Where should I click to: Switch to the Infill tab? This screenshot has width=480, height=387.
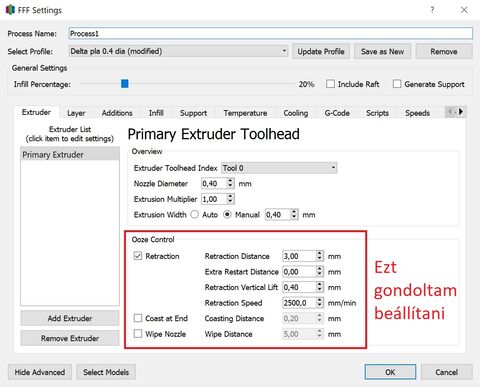(x=156, y=113)
